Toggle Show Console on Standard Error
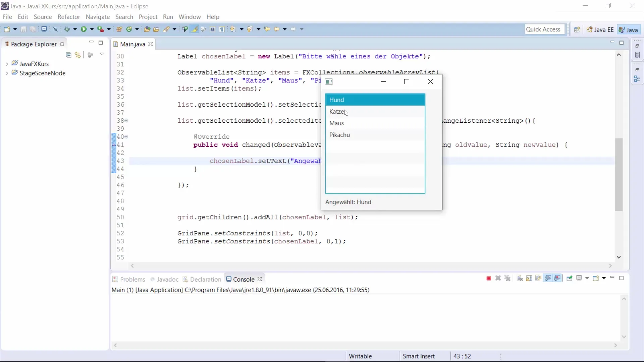Screen dimensions: 644x362 (x=557, y=278)
